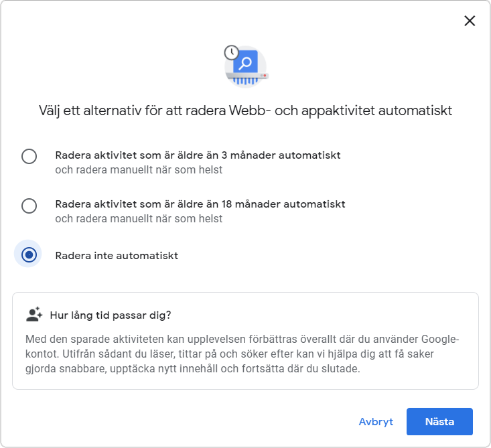Viewport: 491px width, 448px height.
Task: Click the info paragraph about sparade aktiviteten
Action: (242, 354)
